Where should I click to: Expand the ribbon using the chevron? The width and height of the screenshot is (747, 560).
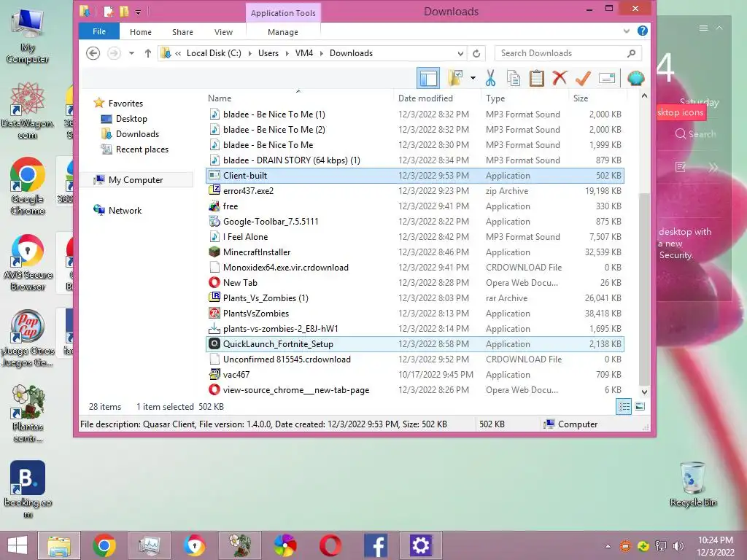626,31
